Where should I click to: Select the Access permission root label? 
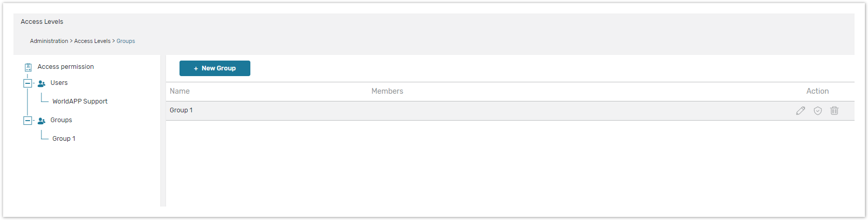66,67
